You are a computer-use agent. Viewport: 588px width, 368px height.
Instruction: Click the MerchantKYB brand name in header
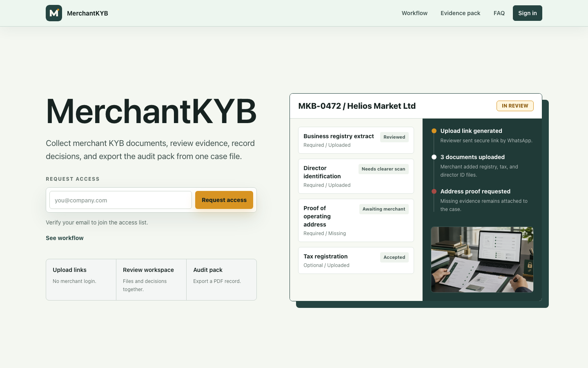tap(87, 13)
